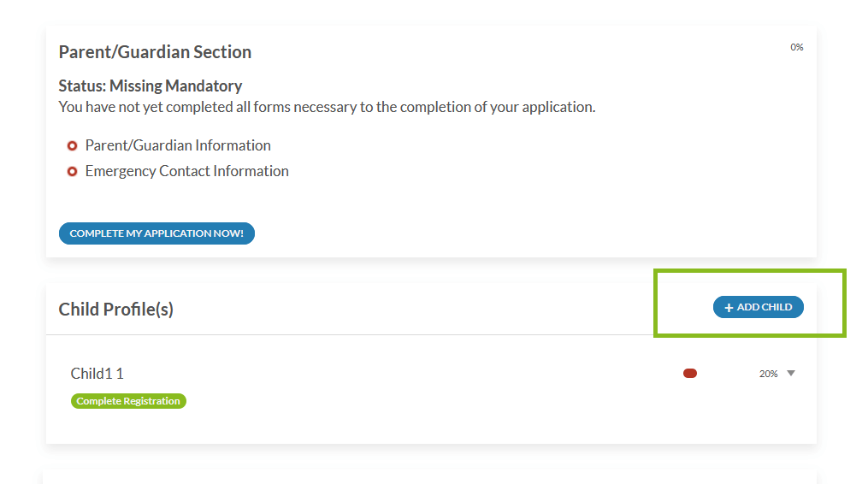868x484 pixels.
Task: Click the Status: Missing Mandatory text
Action: (150, 86)
